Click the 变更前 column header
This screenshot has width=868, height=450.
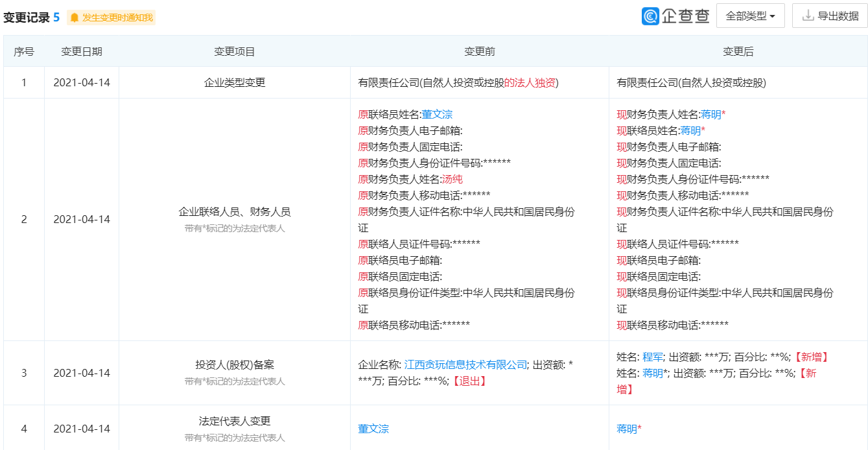pos(480,52)
